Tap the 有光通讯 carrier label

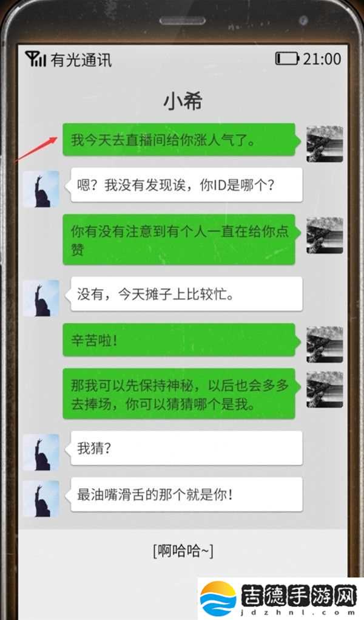point(81,60)
